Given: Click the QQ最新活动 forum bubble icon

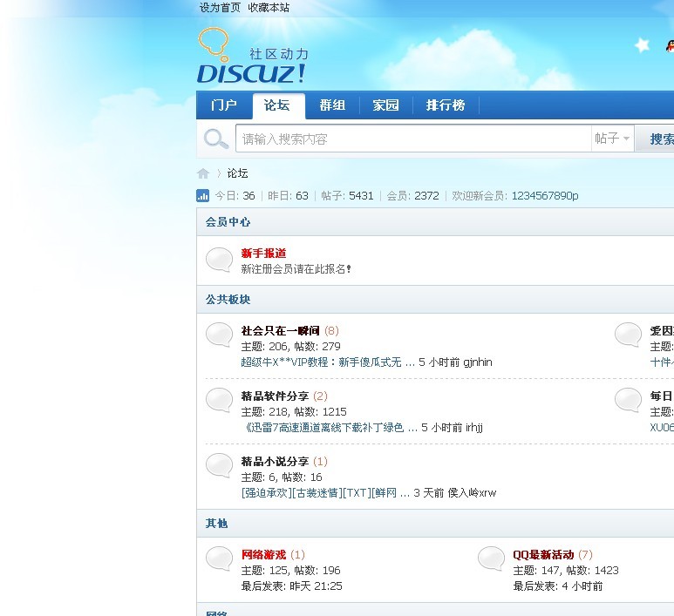Looking at the screenshot, I should (x=491, y=558).
